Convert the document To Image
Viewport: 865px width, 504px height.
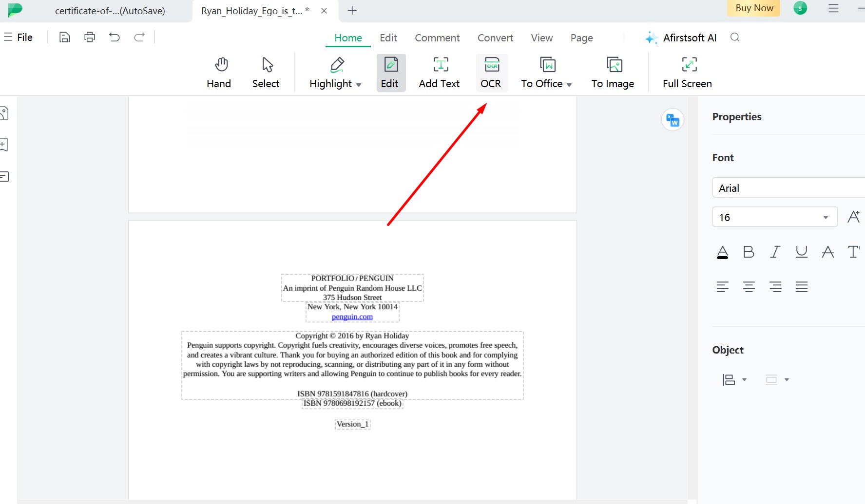(613, 73)
